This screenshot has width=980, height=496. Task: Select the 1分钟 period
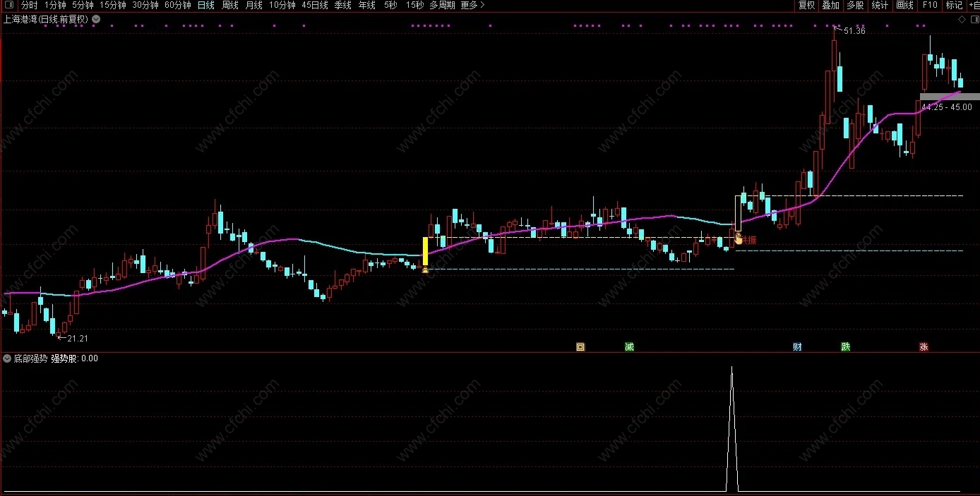(55, 5)
